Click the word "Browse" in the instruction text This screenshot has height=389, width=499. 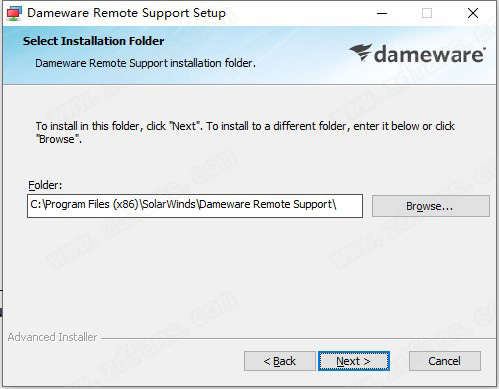click(57, 139)
